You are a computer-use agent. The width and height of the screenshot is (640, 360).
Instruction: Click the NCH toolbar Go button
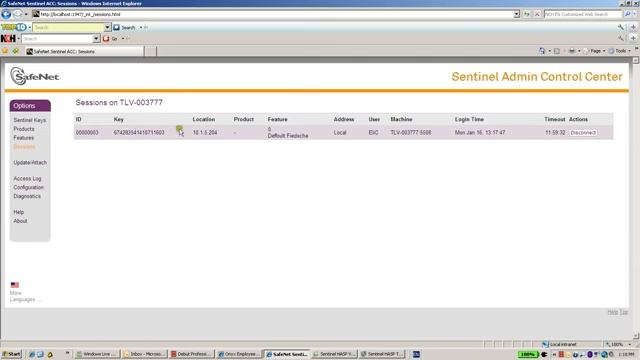(111, 38)
